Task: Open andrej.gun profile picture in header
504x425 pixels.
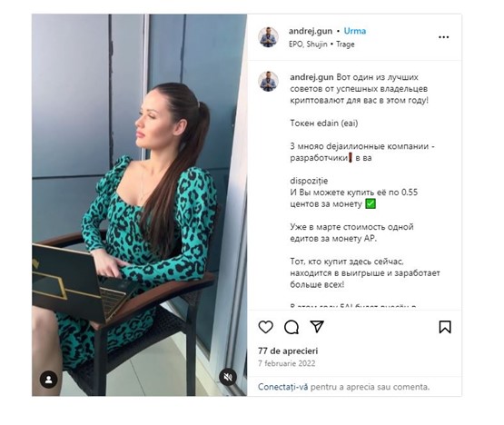Action: pyautogui.click(x=269, y=37)
